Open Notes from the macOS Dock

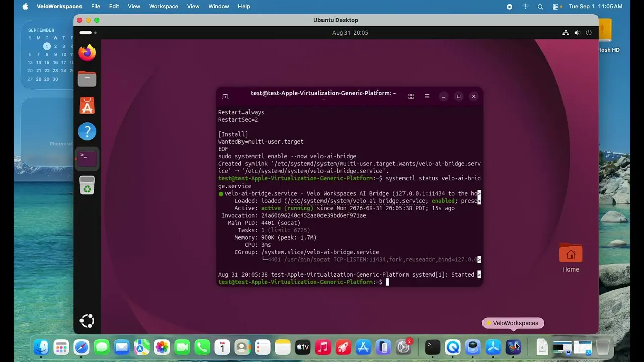pos(283,347)
